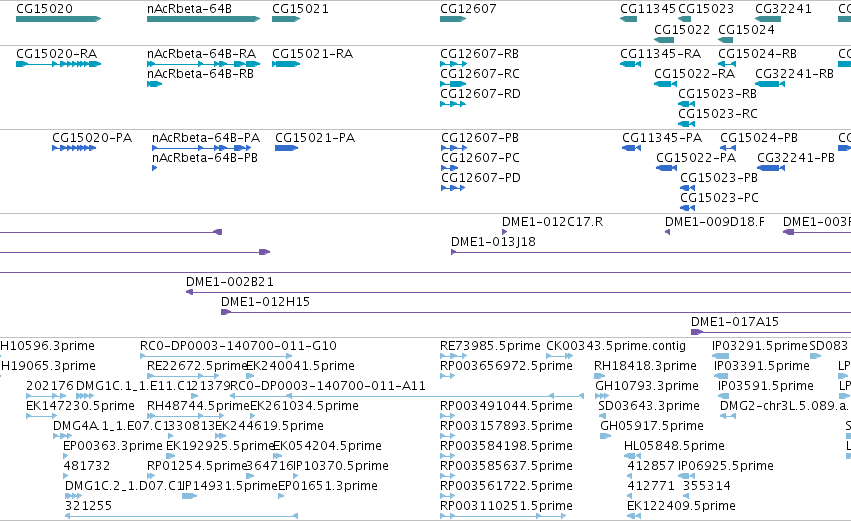The image size is (851, 521).
Task: Select EST HL05848.5prime
Action: point(674,446)
